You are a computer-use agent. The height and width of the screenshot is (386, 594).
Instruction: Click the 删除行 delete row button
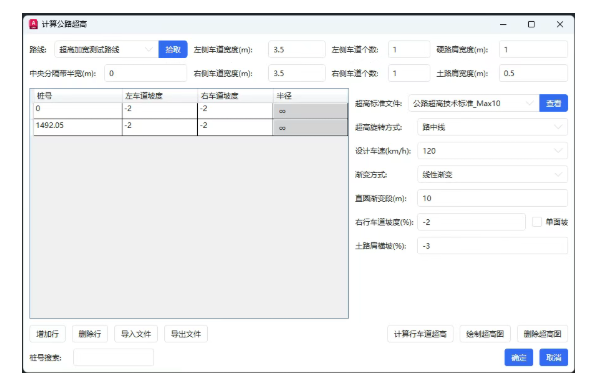pyautogui.click(x=90, y=334)
